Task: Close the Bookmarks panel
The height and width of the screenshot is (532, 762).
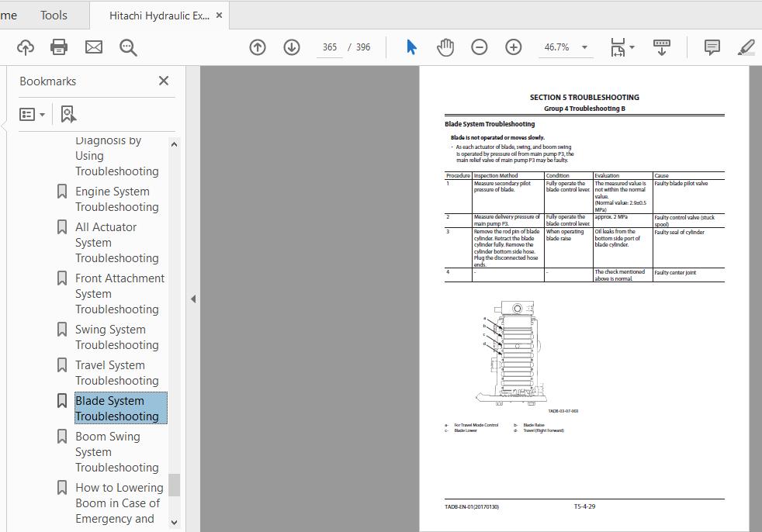Action: [164, 81]
